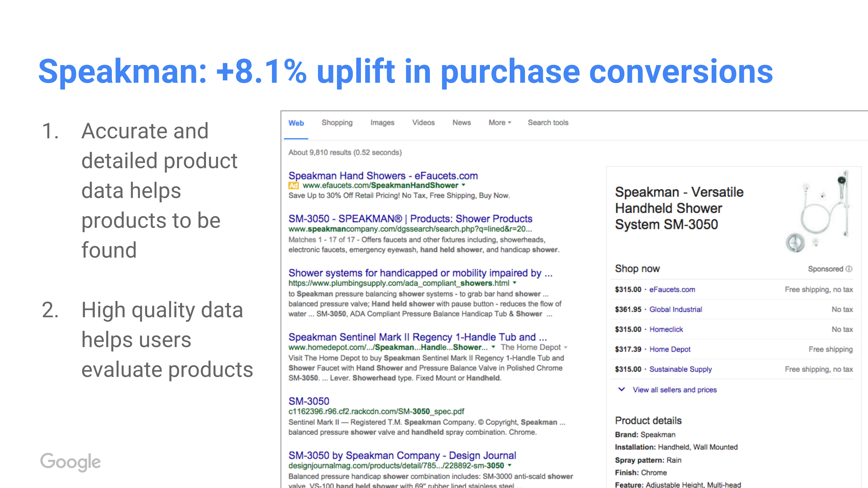Click 'Finish: Chrome' row
Viewport: 868px width, 488px height.
pos(641,472)
